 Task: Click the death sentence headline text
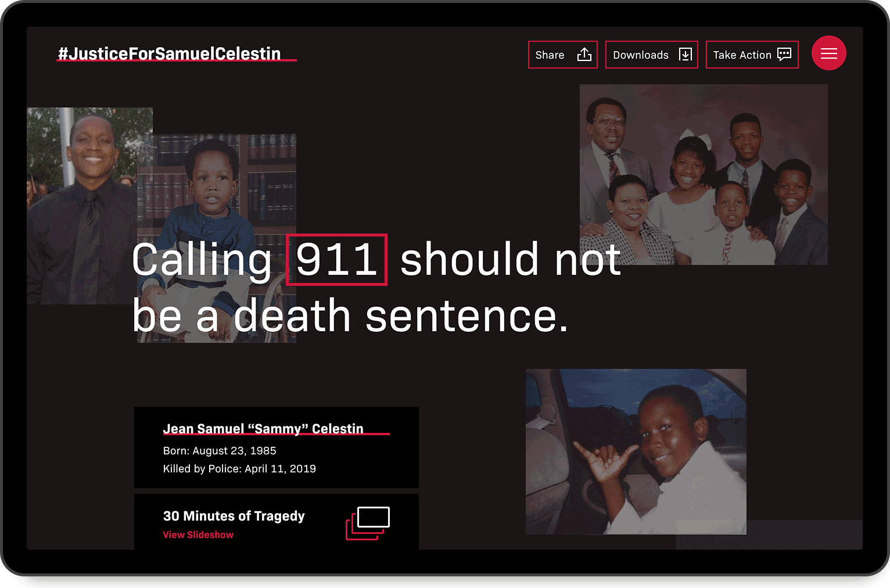tap(401, 316)
